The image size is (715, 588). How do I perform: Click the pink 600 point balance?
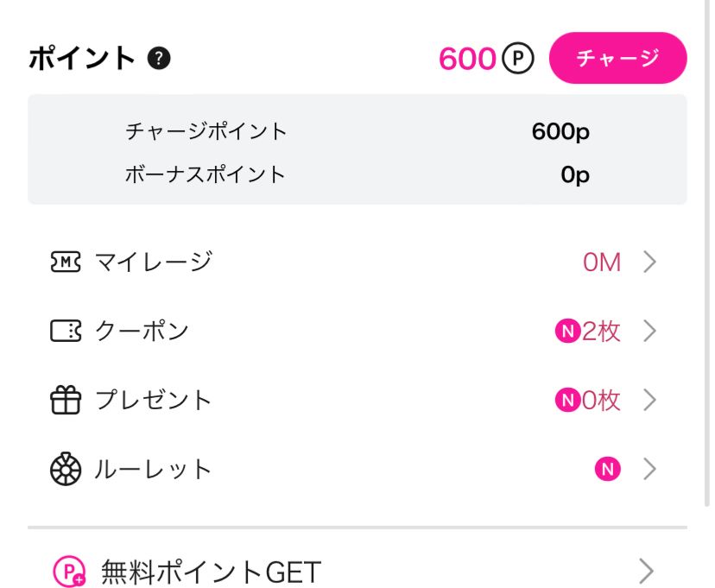467,59
